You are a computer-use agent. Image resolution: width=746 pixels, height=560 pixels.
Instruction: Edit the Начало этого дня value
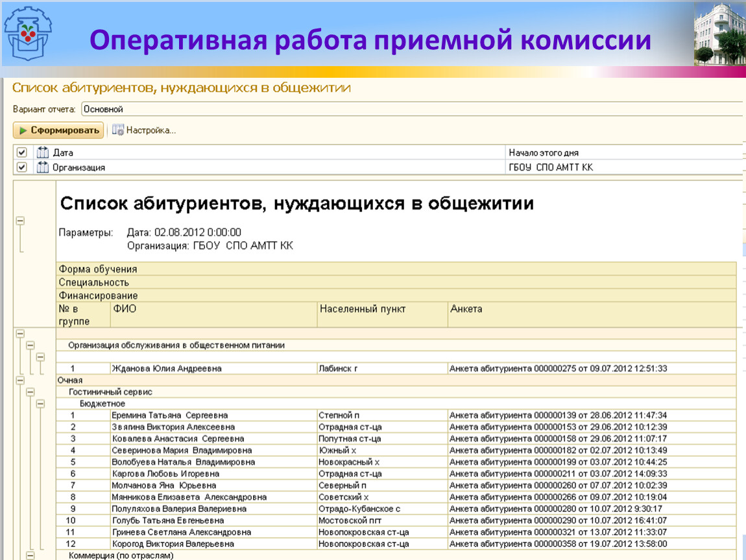(x=623, y=153)
